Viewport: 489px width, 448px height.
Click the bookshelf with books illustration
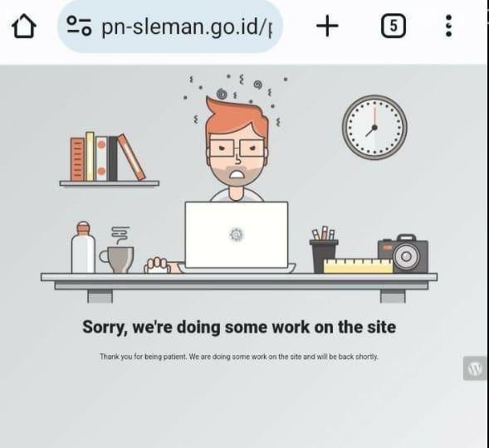[110, 160]
